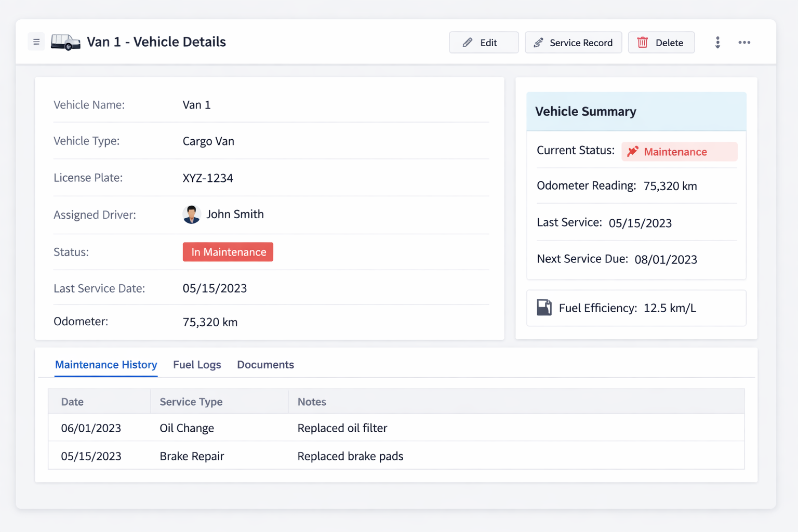The image size is (798, 532).
Task: Open the Documents tab
Action: (265, 365)
